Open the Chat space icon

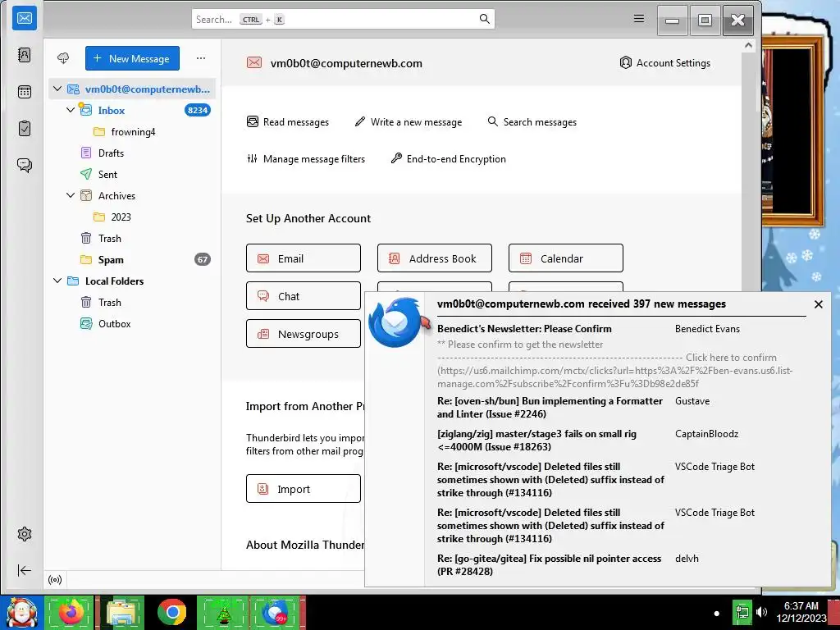tap(25, 164)
